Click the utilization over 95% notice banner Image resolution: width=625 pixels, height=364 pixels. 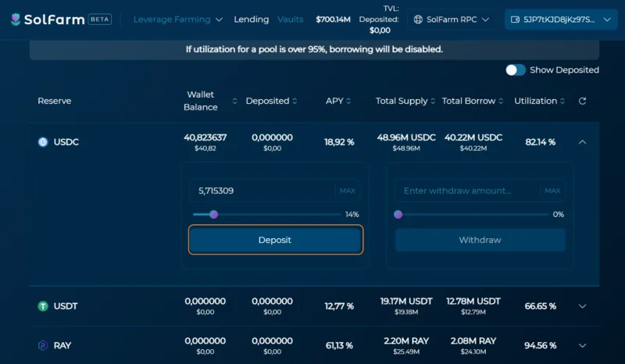click(314, 49)
